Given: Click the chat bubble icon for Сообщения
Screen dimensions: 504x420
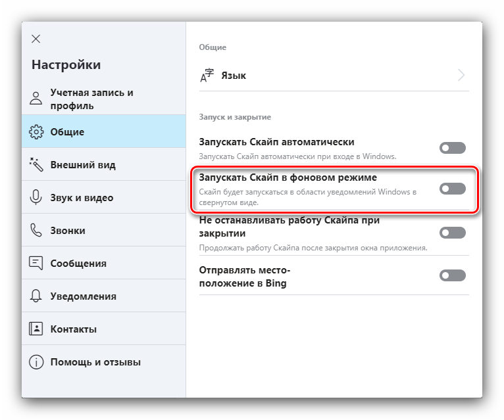Looking at the screenshot, I should [36, 263].
